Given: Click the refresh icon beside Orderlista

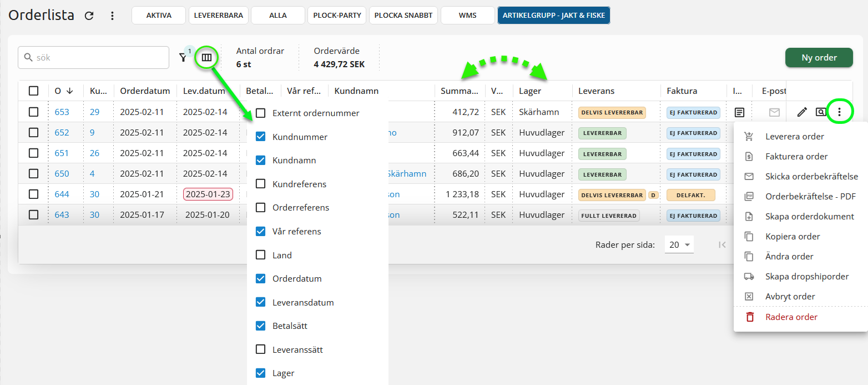Looking at the screenshot, I should (89, 16).
